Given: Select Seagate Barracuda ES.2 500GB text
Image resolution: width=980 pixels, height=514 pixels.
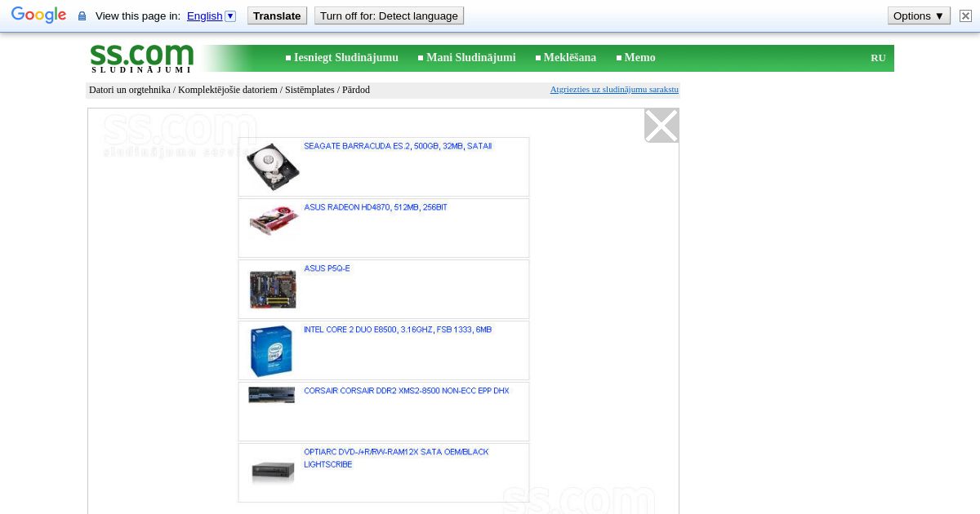Looking at the screenshot, I should pyautogui.click(x=398, y=146).
